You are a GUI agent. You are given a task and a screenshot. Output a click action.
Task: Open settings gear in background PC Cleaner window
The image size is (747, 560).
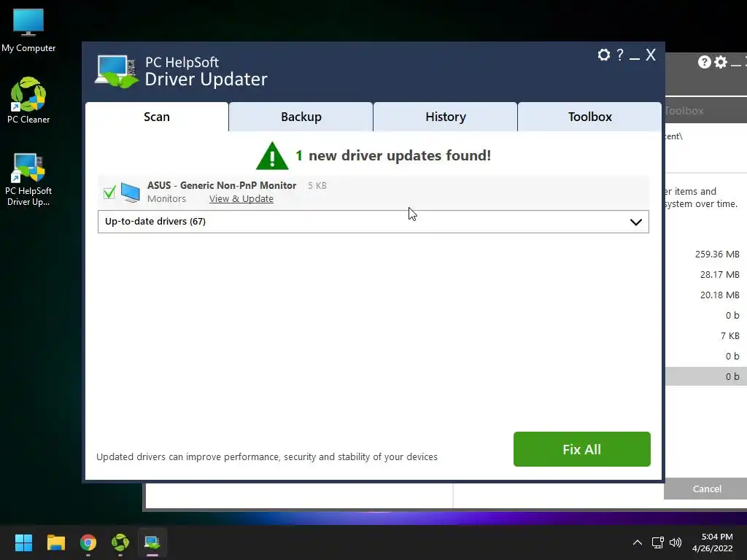[x=721, y=62]
